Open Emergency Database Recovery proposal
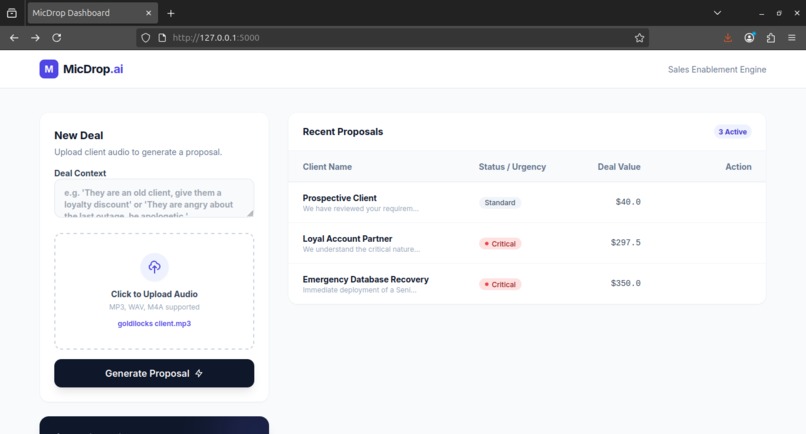This screenshot has height=434, width=806. [527, 283]
